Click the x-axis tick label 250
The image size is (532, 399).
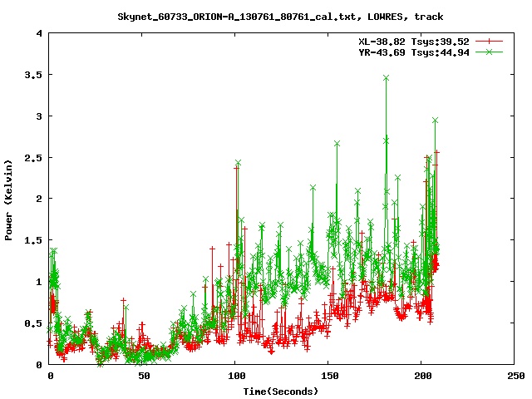(515, 376)
